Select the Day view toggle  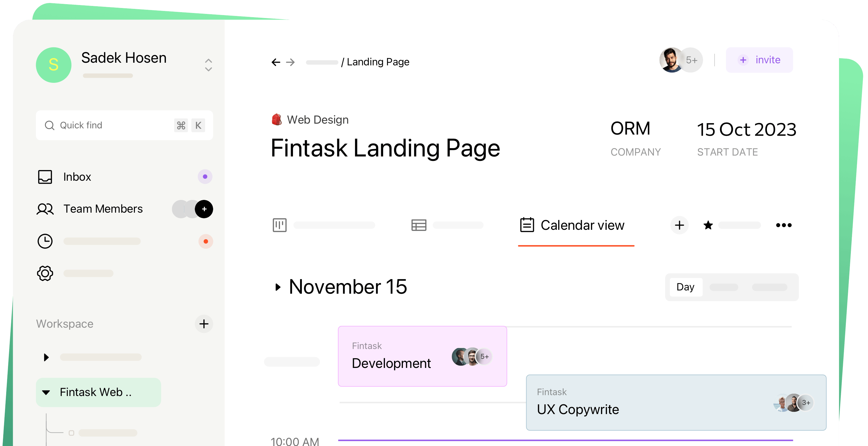point(685,287)
